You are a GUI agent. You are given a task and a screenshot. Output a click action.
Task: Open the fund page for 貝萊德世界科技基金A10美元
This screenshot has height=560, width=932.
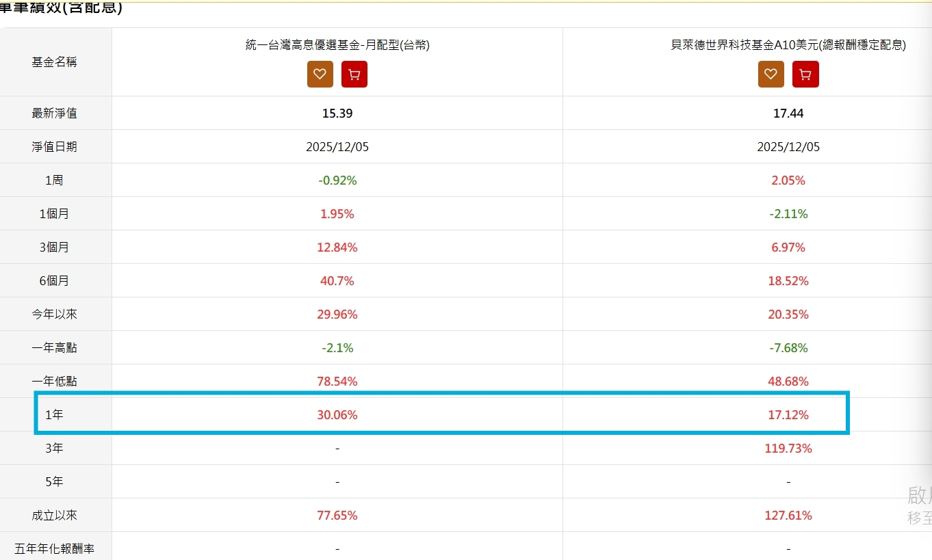click(x=788, y=44)
